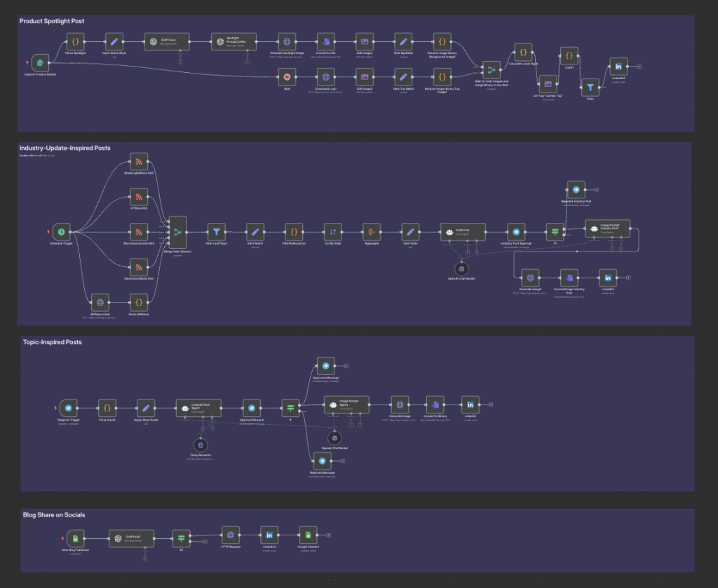Click the Blog Share on Socials sticky title
Viewport: 718px width, 588px height.
point(54,515)
